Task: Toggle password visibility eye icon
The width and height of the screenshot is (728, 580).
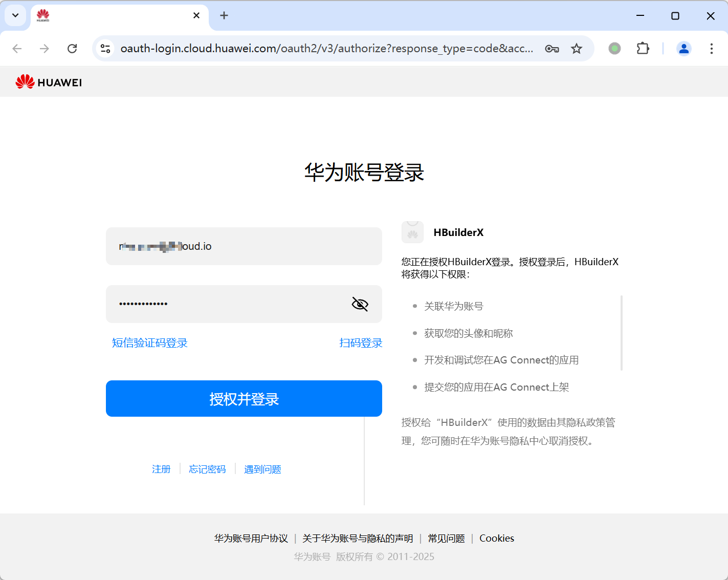Action: coord(360,304)
